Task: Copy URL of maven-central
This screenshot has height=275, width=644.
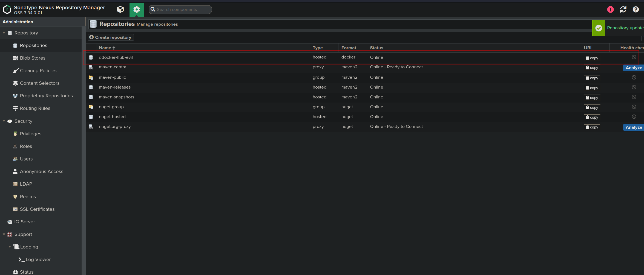Action: tap(592, 68)
